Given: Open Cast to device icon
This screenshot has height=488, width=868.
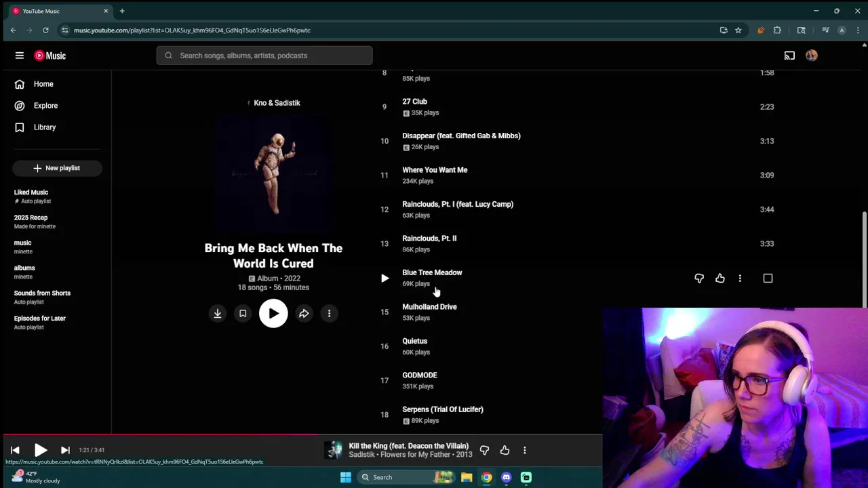Looking at the screenshot, I should 789,56.
